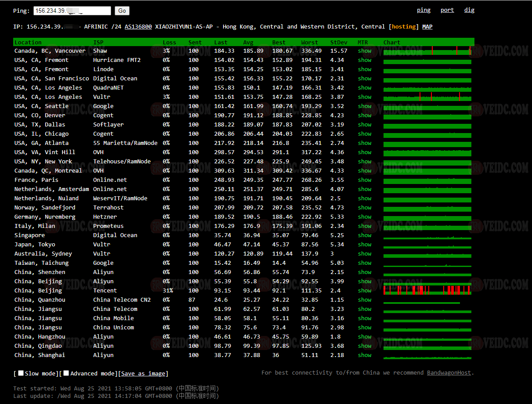Click the Go button next to Ping field
532x404 pixels.
pyautogui.click(x=122, y=11)
